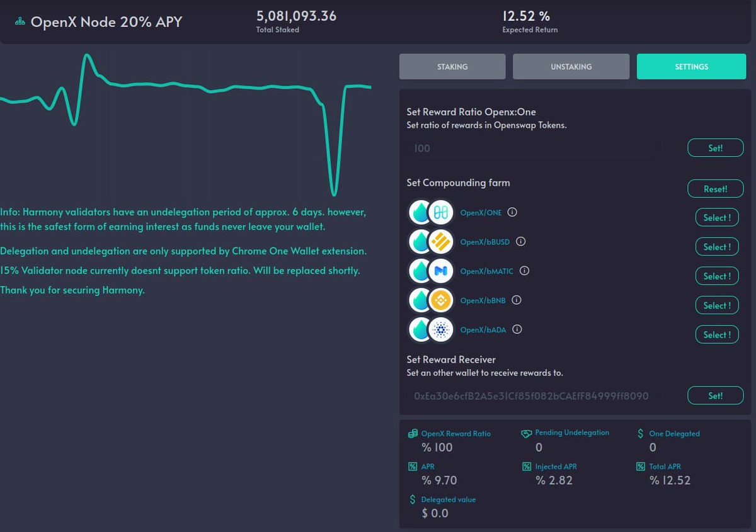
Task: Click the APR value % 9.70
Action: [439, 480]
